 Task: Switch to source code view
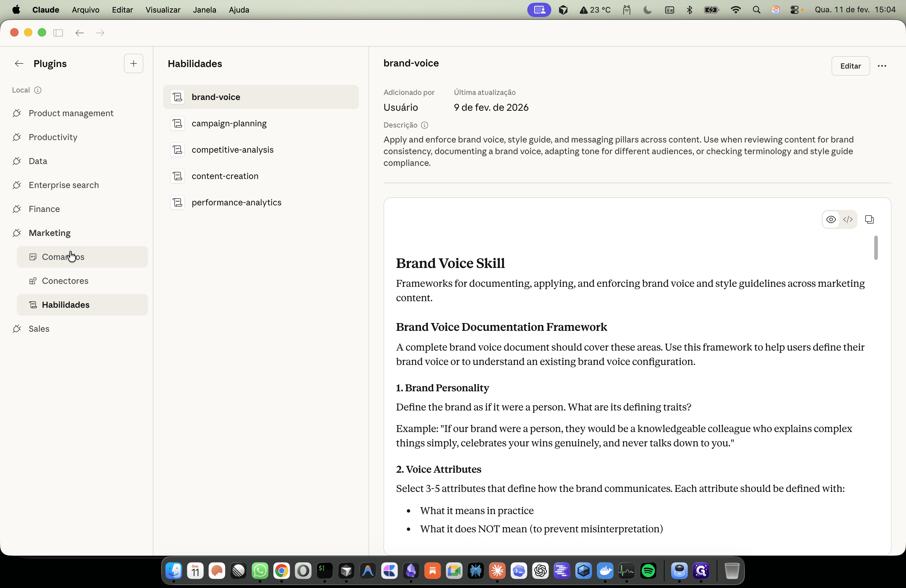(x=848, y=219)
